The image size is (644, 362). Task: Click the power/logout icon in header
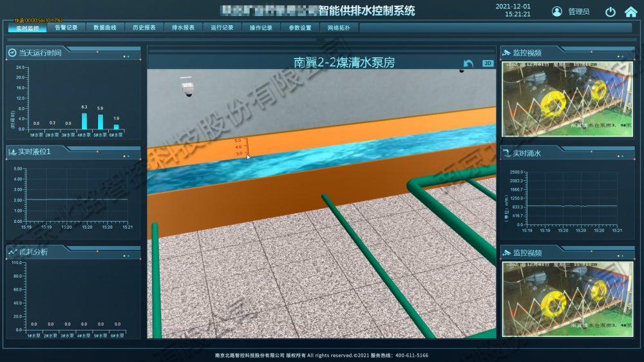(x=611, y=12)
